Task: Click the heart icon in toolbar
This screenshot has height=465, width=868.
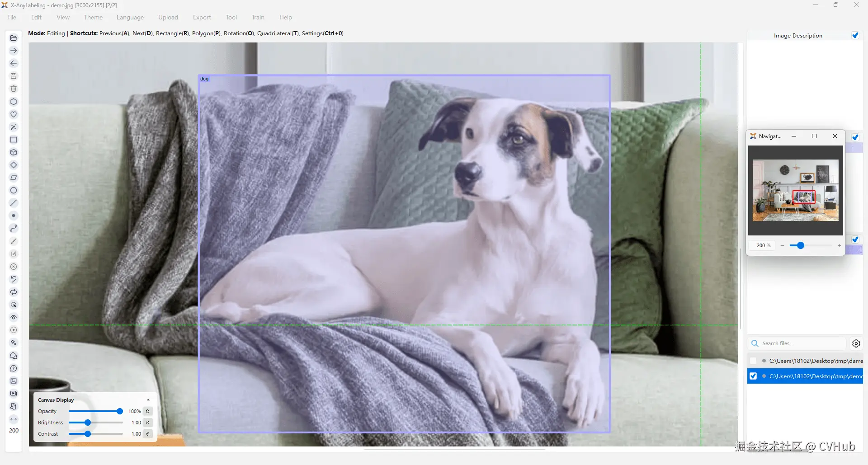Action: (x=14, y=114)
